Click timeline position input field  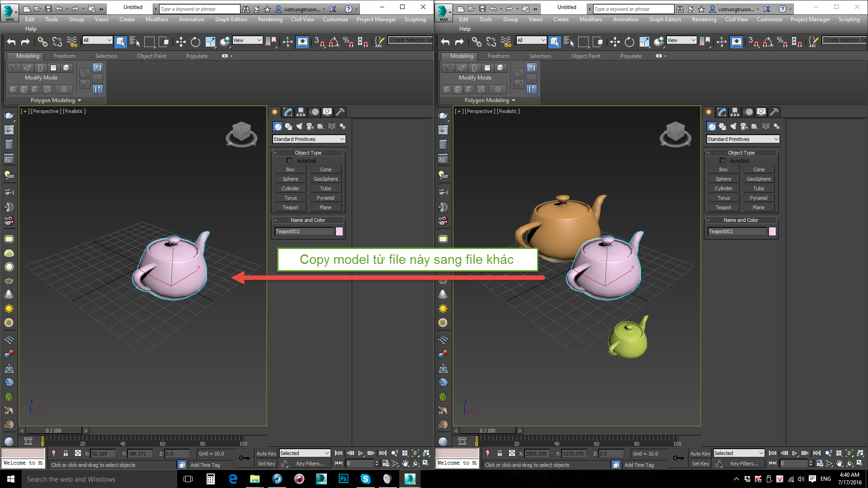pyautogui.click(x=54, y=430)
